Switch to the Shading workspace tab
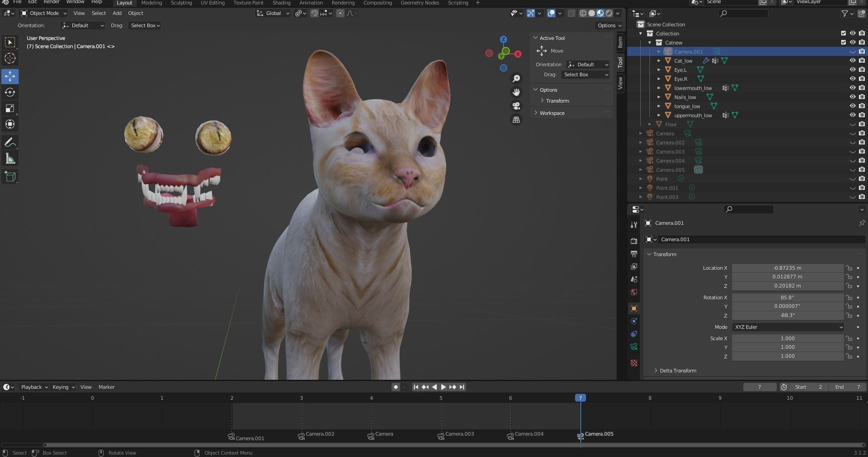 coord(281,3)
